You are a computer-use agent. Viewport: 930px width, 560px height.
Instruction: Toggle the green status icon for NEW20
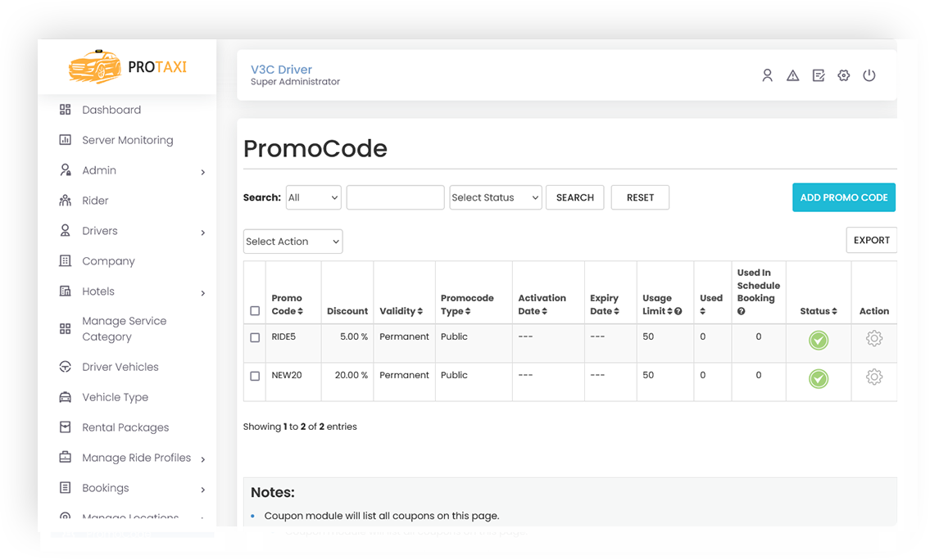(x=819, y=379)
